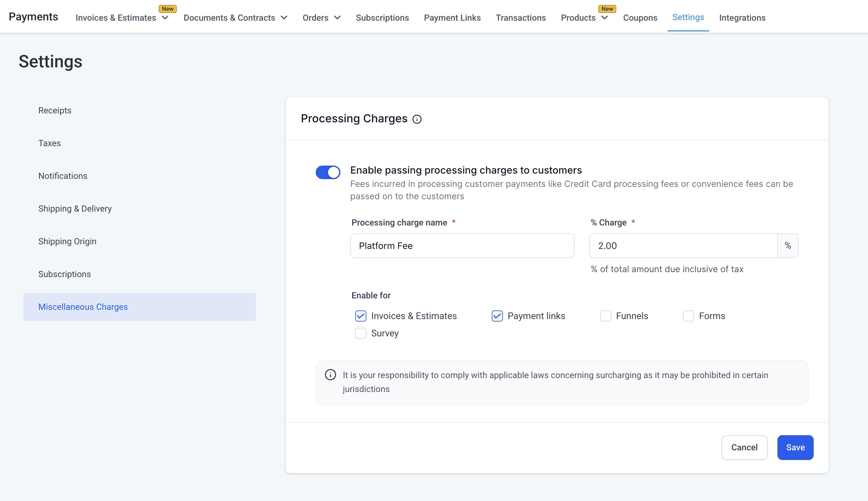
Task: Switch to Integrations tab
Action: (742, 18)
